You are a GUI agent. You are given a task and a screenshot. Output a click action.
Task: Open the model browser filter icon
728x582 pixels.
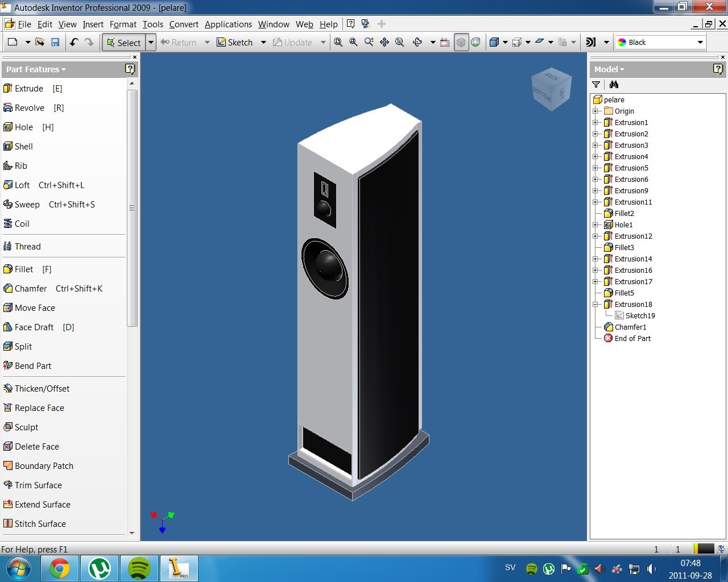(596, 85)
